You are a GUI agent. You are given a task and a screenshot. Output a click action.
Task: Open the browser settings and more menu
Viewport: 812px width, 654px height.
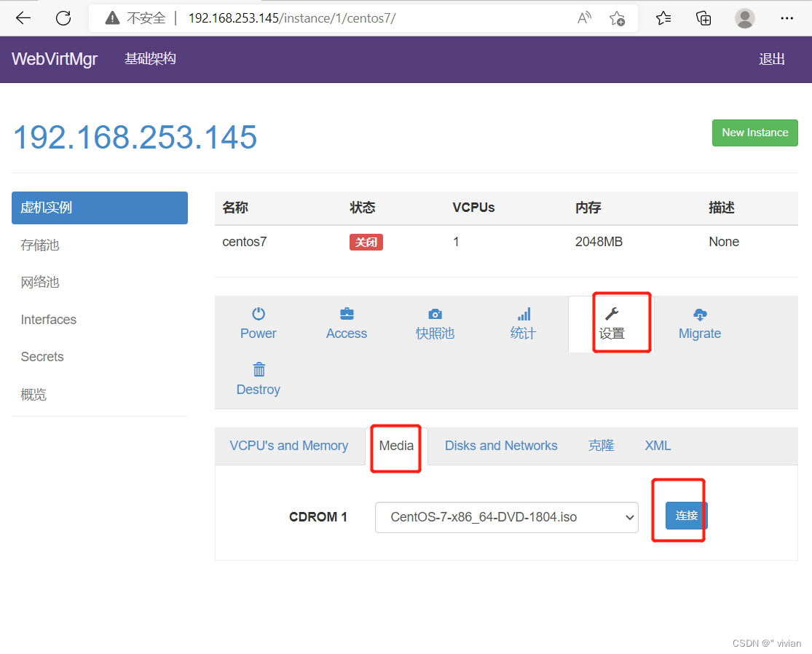pos(787,18)
